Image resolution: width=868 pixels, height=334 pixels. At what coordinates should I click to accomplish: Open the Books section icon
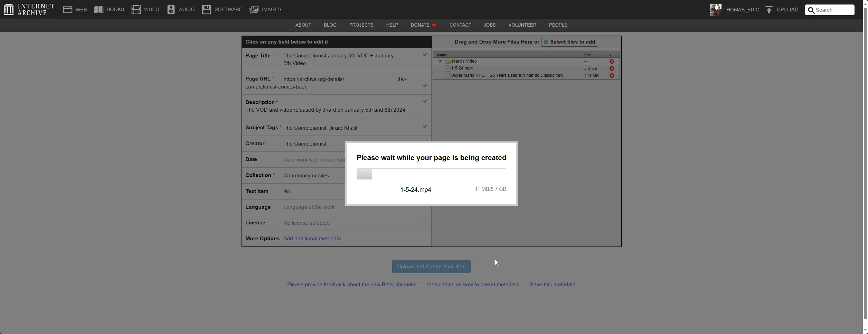point(99,10)
